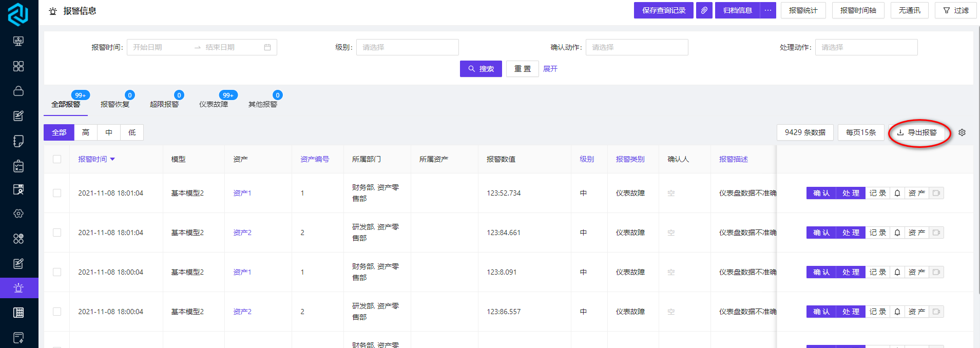
Task: Expand more search filters with 展开
Action: [550, 69]
